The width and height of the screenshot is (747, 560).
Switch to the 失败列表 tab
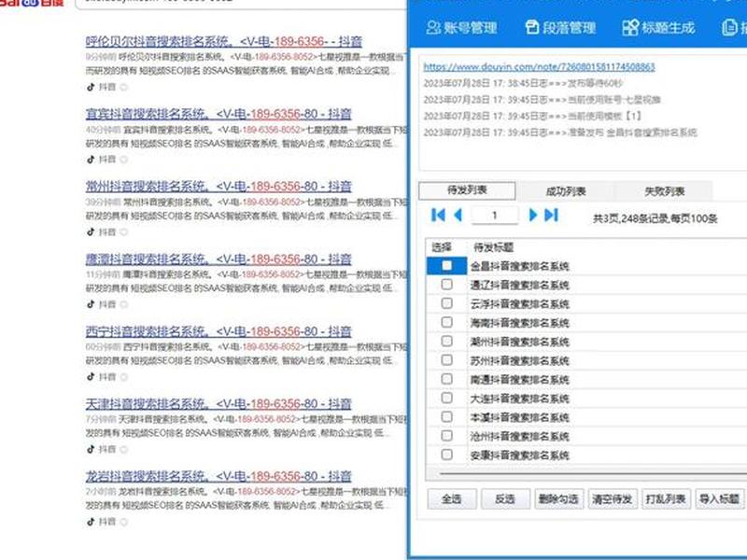(664, 191)
